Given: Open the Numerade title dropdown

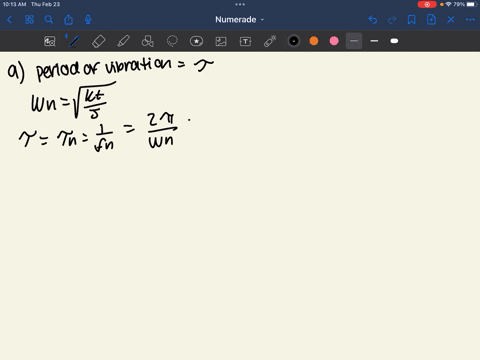Looking at the screenshot, I should 239,20.
